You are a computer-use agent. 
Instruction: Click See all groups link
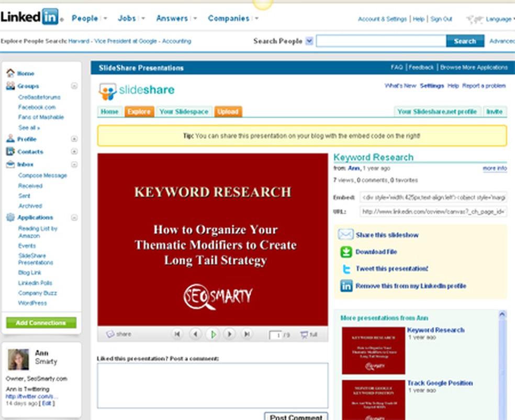[29, 128]
